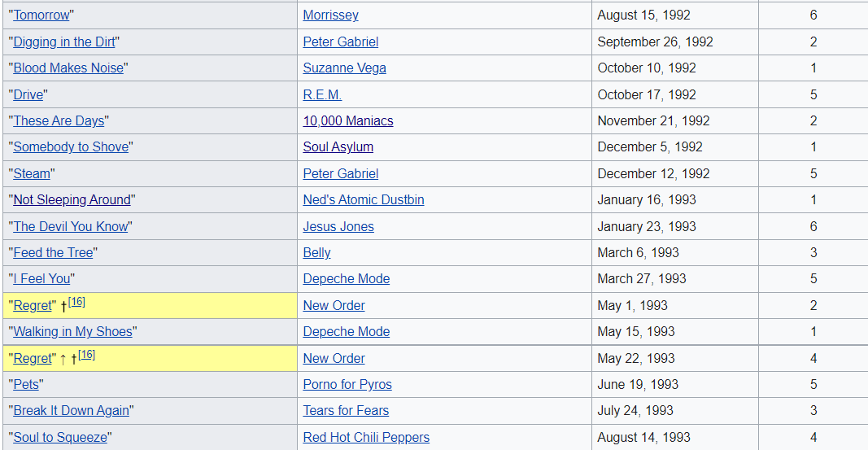The height and width of the screenshot is (450, 868).
Task: Select the date "December 12, 1992"
Action: (x=654, y=174)
